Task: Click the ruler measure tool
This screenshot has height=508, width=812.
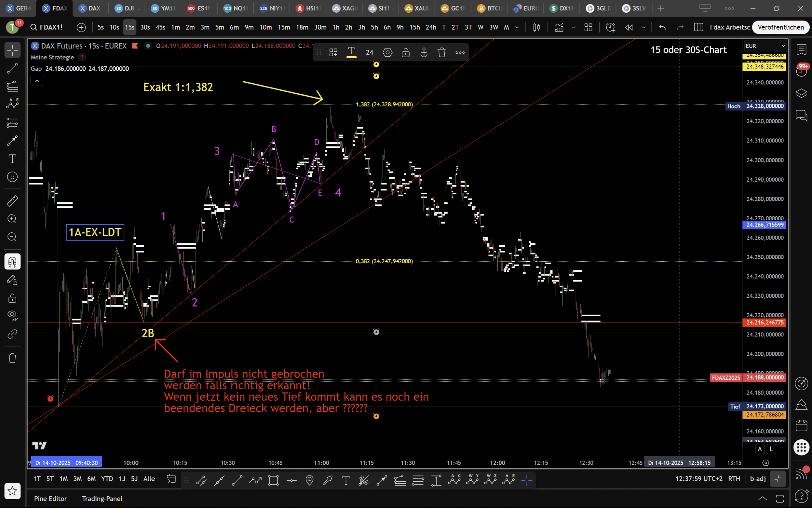Action: 12,201
